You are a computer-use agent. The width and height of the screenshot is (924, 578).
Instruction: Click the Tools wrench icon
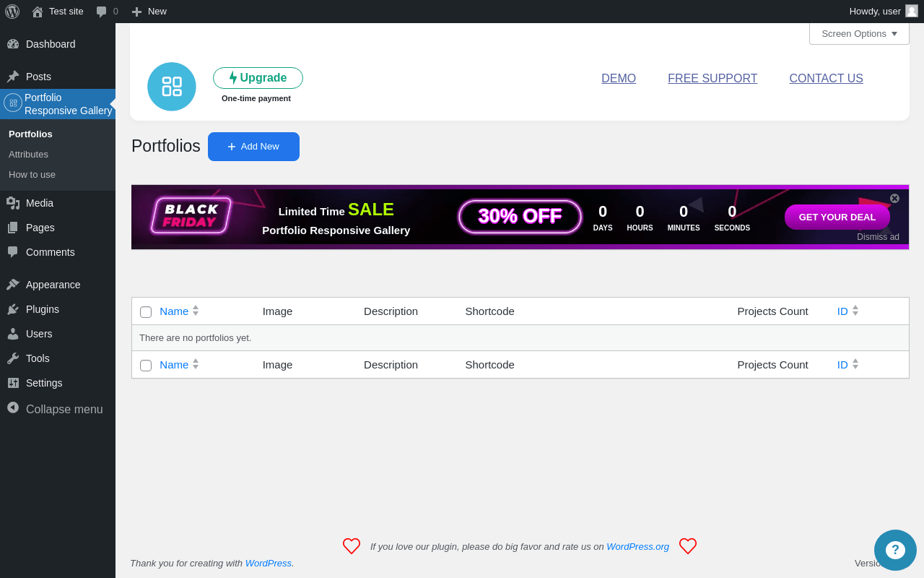(x=13, y=358)
